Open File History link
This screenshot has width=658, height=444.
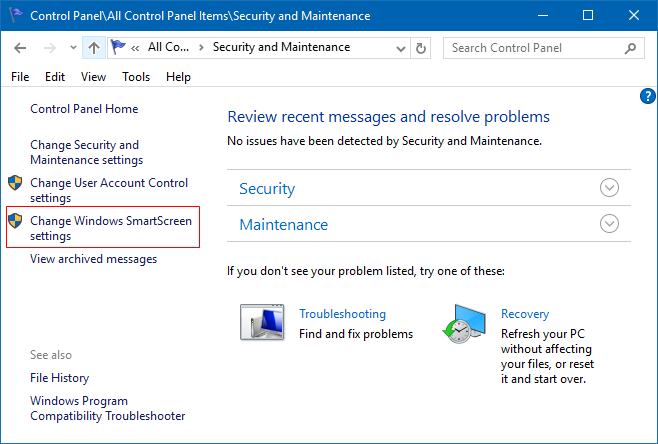[x=60, y=378]
